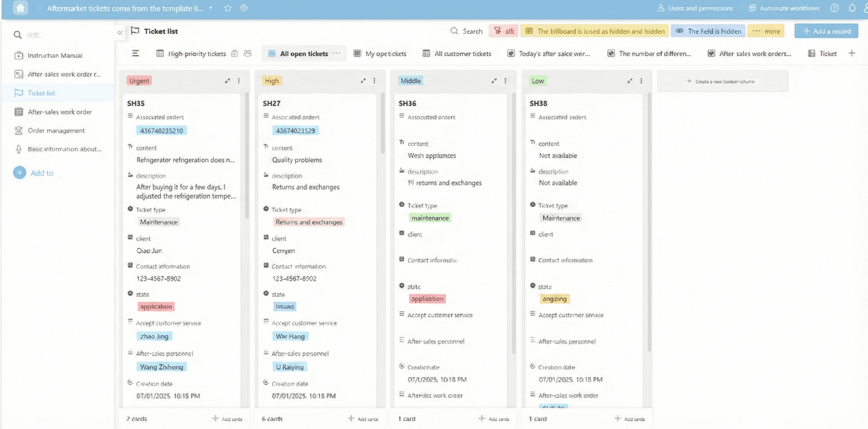Screen dimensions: 868x429
Task: Click the sidebar search magnifier icon
Action: coord(18,35)
